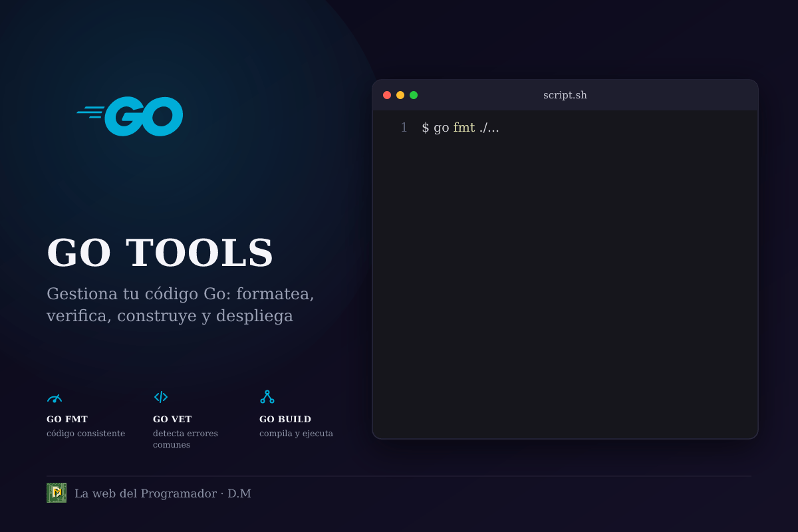The height and width of the screenshot is (532, 798).
Task: Click the '$ go fmt ./...' command line
Action: pyautogui.click(x=460, y=128)
